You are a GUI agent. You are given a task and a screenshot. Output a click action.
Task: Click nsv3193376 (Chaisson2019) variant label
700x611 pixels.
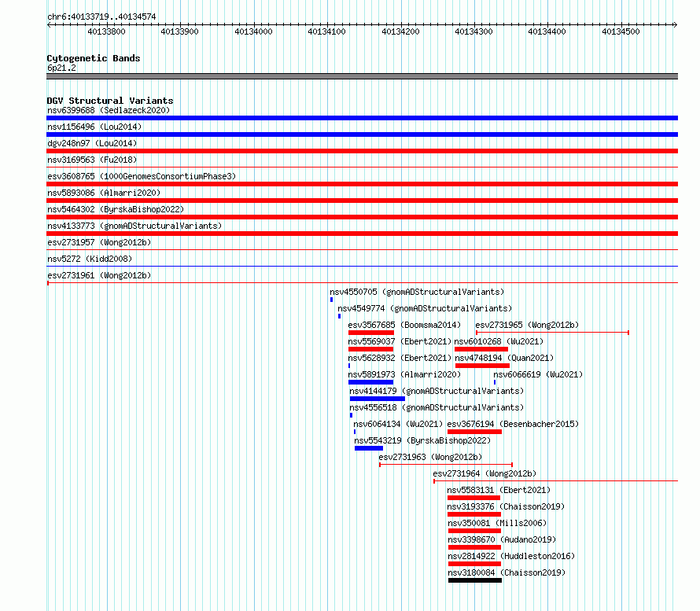tap(506, 506)
